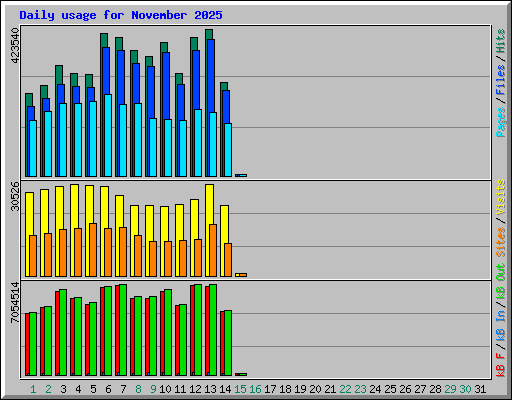Click day 9 on the x-axis
512x400 pixels.
point(153,389)
